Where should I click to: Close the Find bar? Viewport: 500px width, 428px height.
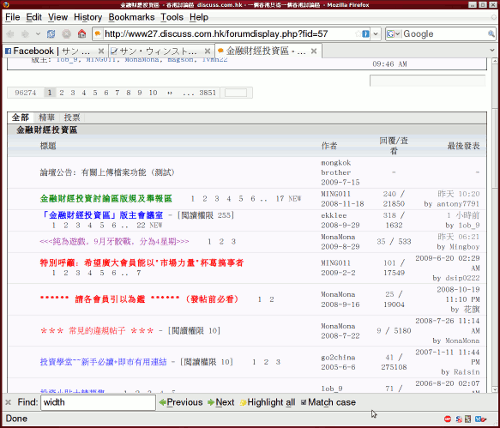click(x=8, y=402)
